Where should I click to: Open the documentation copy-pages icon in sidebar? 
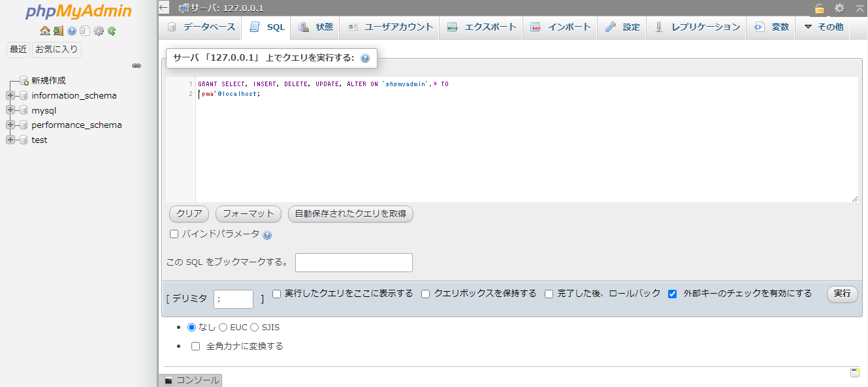pos(85,31)
